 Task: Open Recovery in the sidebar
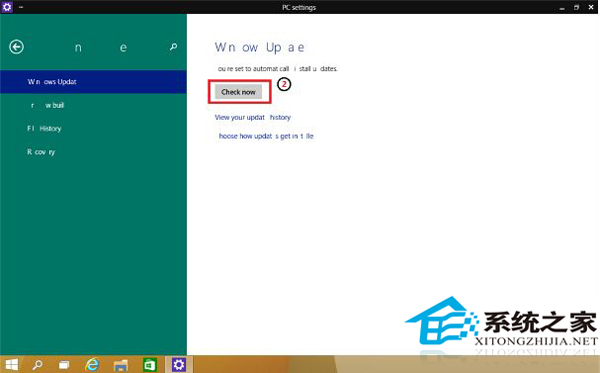pyautogui.click(x=93, y=152)
